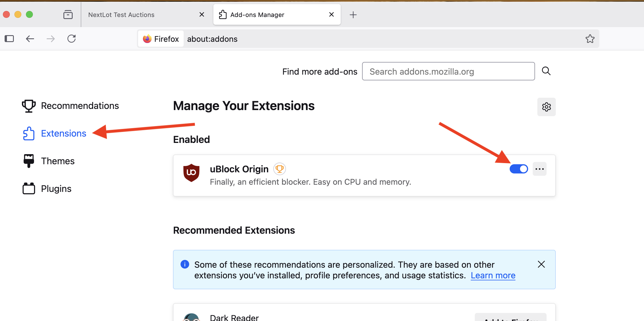Click the Dark Reader extension name
The height and width of the screenshot is (321, 644).
pyautogui.click(x=234, y=317)
